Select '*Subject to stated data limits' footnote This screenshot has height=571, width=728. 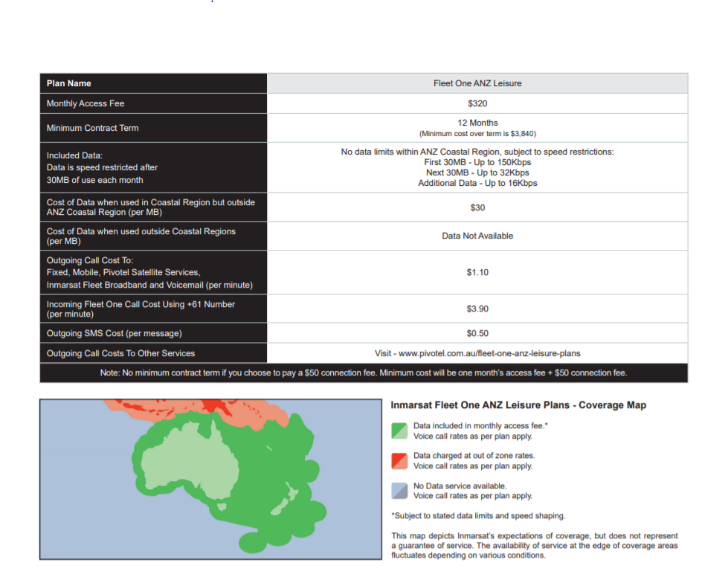click(478, 516)
